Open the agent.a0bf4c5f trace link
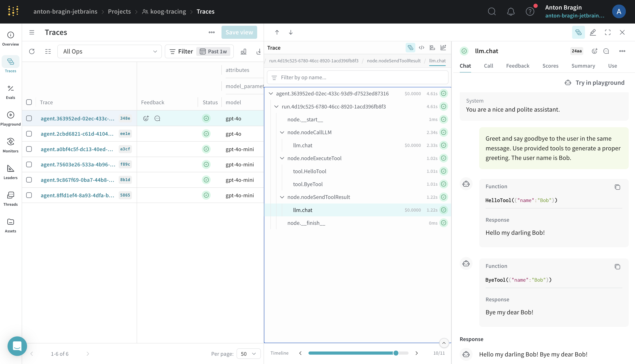Viewport: 635px width, 364px height. pos(77,149)
